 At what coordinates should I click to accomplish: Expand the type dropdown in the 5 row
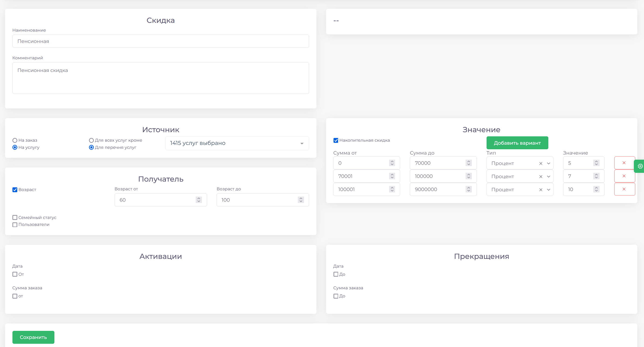click(x=549, y=163)
